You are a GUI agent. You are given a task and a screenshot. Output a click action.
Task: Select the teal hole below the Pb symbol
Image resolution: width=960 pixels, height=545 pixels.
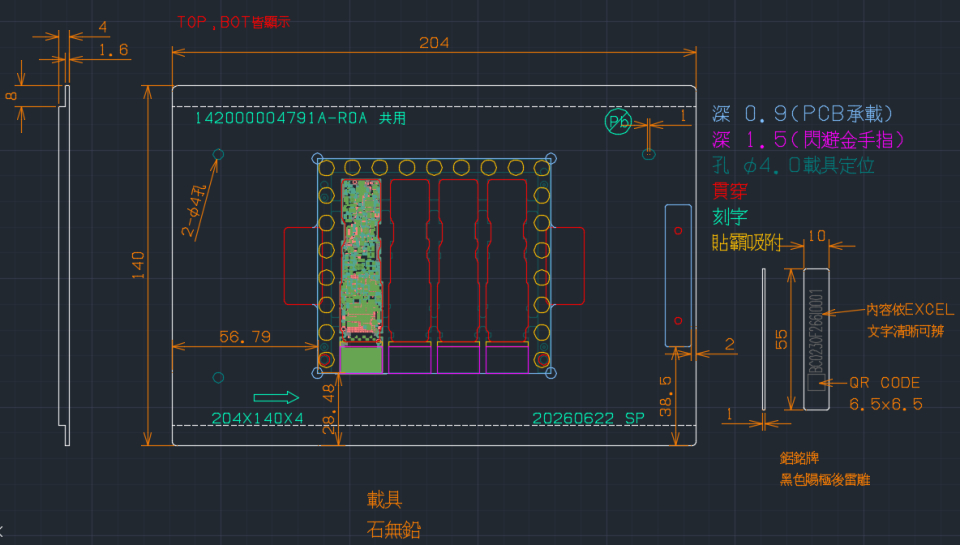click(x=649, y=154)
